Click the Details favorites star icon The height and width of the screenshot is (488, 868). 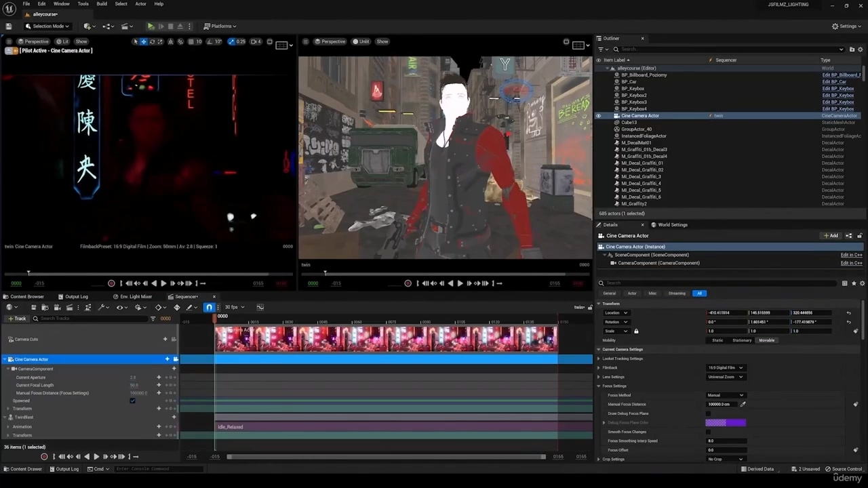click(x=854, y=283)
